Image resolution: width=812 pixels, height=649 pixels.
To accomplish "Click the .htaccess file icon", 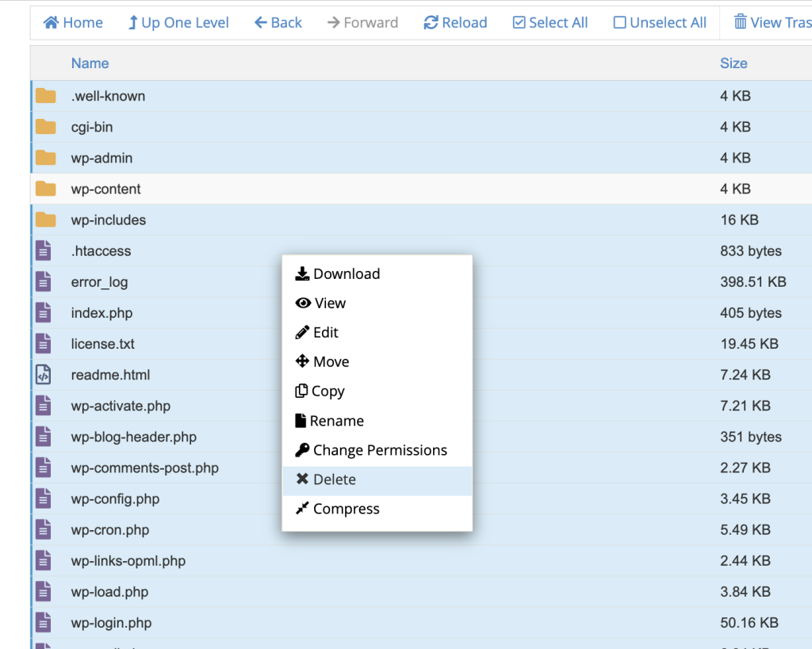I will [44, 250].
